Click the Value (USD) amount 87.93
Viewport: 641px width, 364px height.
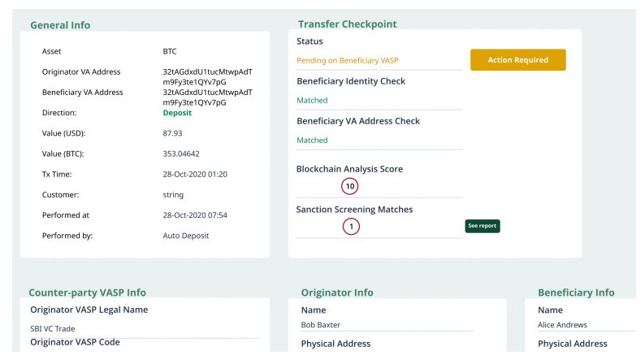[172, 133]
